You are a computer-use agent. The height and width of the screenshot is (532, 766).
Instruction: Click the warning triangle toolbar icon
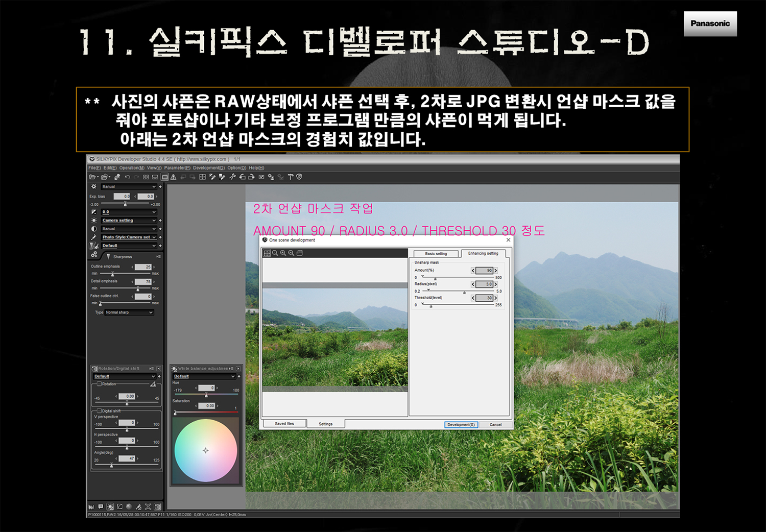pos(173,177)
